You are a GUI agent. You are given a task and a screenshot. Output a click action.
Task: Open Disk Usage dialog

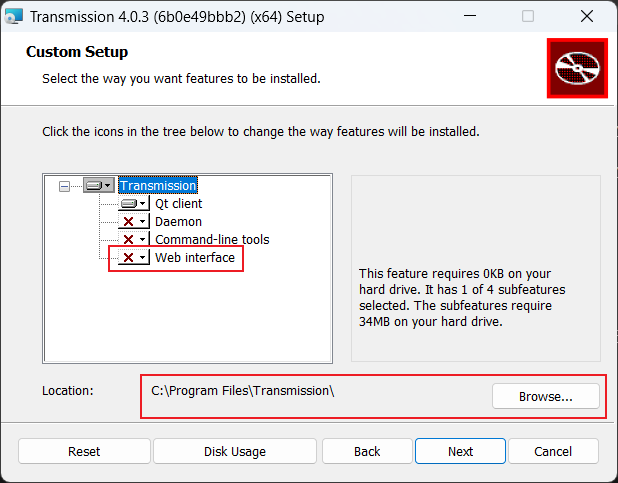(x=235, y=451)
